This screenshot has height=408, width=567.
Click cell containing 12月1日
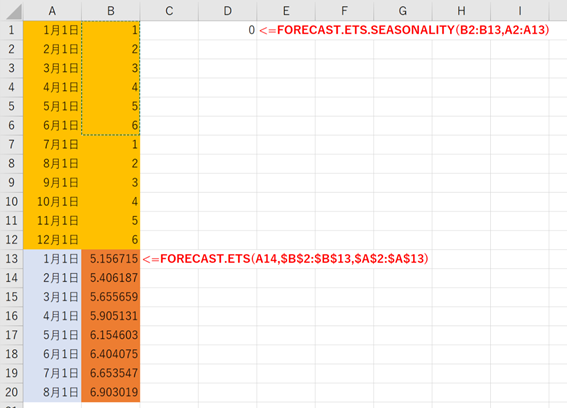tap(52, 239)
